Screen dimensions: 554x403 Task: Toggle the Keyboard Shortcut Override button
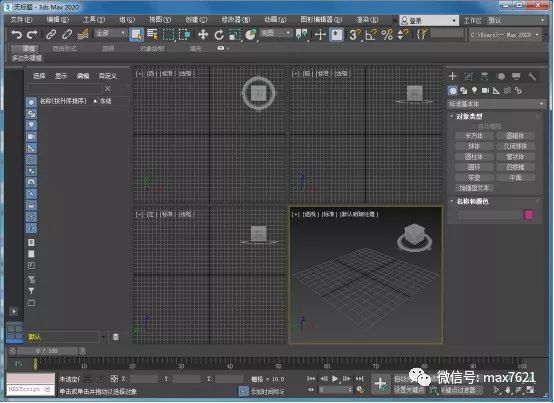[x=336, y=35]
